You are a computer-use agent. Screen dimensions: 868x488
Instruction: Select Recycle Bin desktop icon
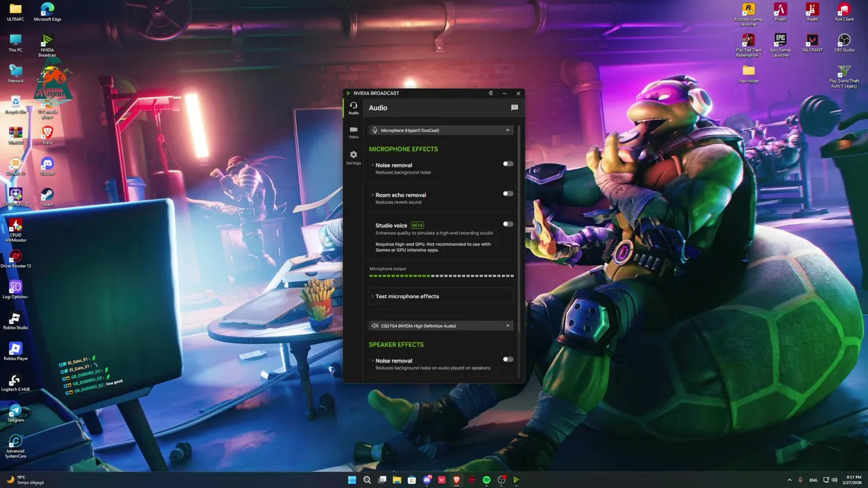coord(15,104)
